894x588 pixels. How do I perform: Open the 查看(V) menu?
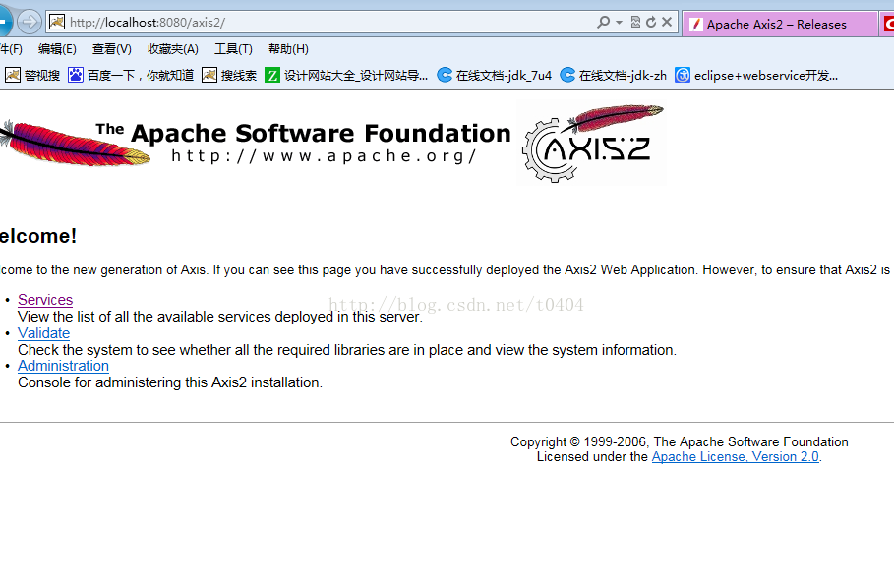112,49
